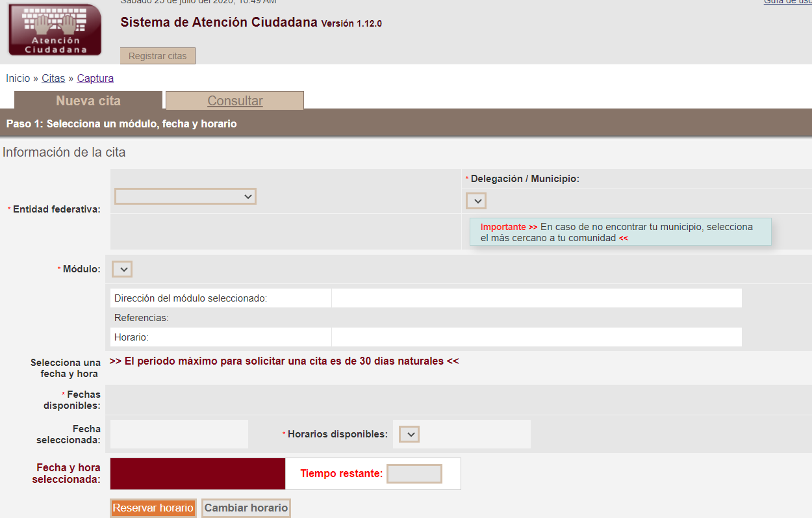Click the Reservar horario button
The image size is (812, 518).
coord(153,508)
